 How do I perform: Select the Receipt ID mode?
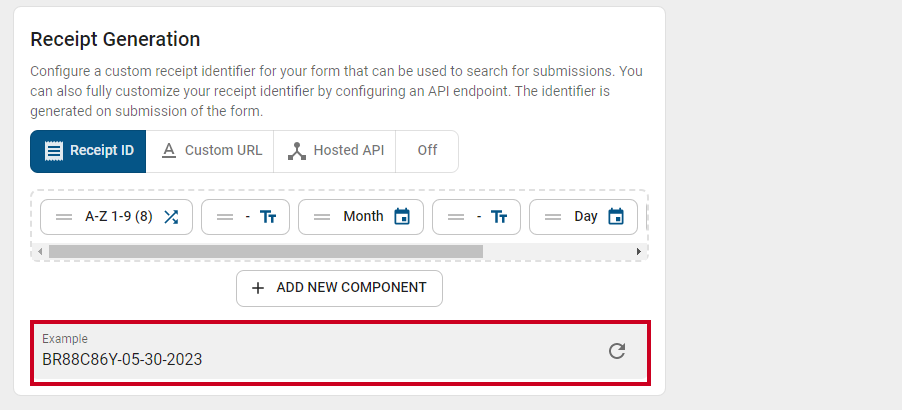(88, 151)
